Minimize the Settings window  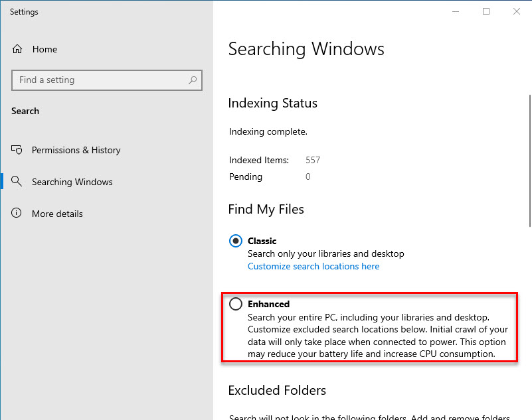point(456,11)
